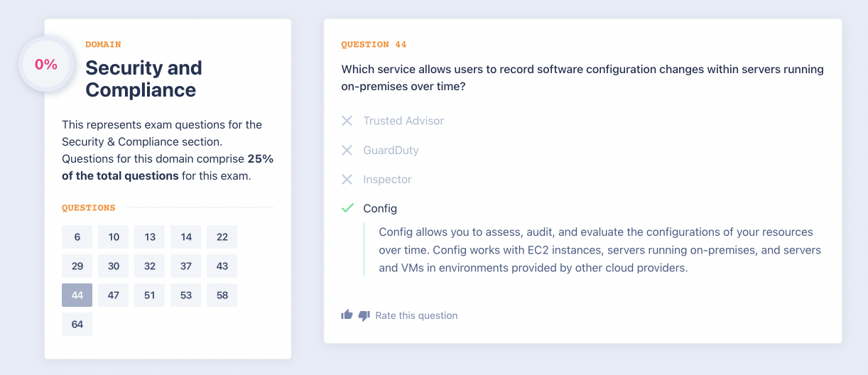Viewport: 868px width, 375px height.
Task: Jump to question 58
Action: 222,295
